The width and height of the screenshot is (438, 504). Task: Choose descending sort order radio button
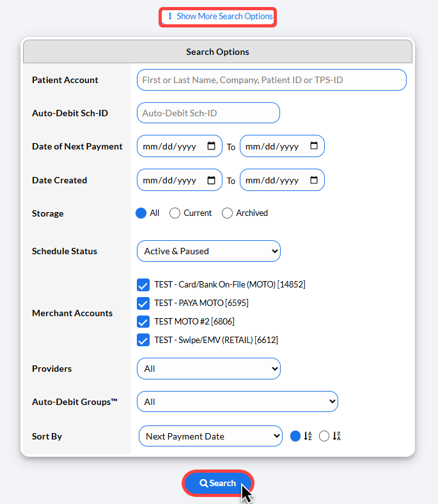coord(324,436)
